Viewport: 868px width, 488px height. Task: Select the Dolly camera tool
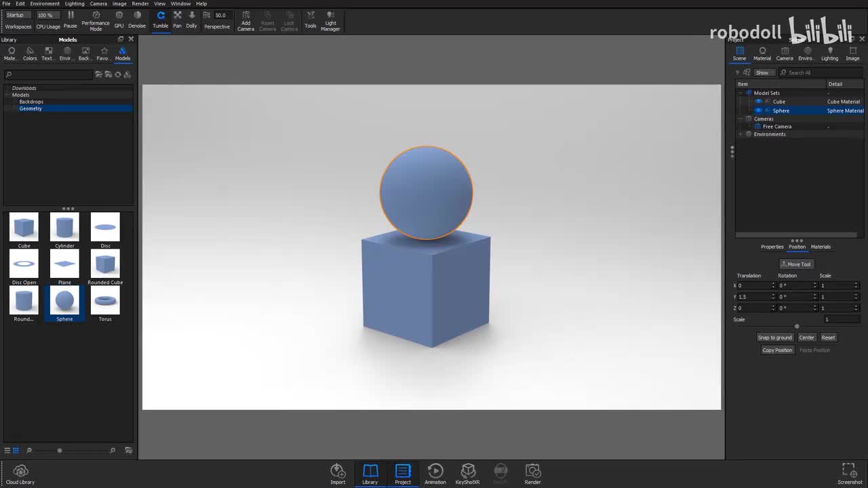point(191,20)
